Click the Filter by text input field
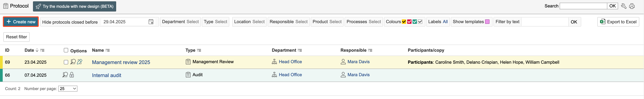Image resolution: width=644 pixels, height=99 pixels. (545, 22)
